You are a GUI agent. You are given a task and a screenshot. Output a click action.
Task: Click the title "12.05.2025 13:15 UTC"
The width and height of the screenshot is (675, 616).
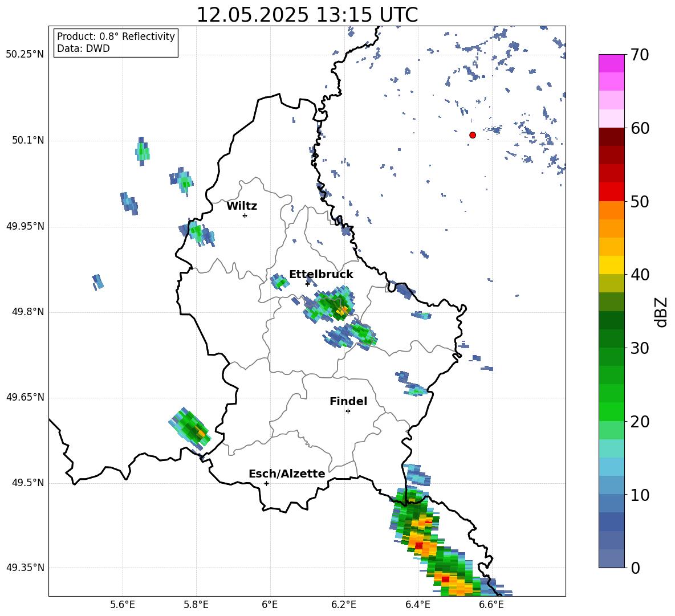(x=307, y=15)
